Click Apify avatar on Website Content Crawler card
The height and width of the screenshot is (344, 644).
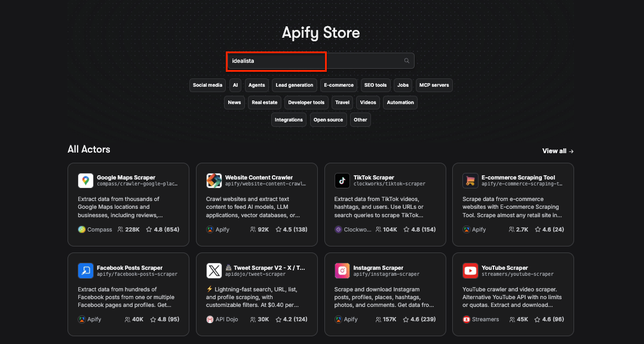pyautogui.click(x=210, y=230)
